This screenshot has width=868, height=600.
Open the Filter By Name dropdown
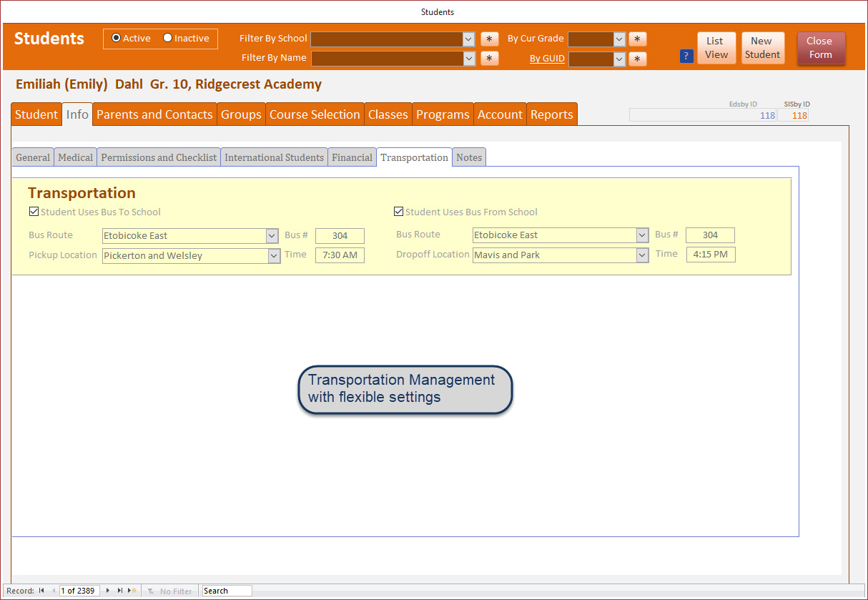(470, 59)
